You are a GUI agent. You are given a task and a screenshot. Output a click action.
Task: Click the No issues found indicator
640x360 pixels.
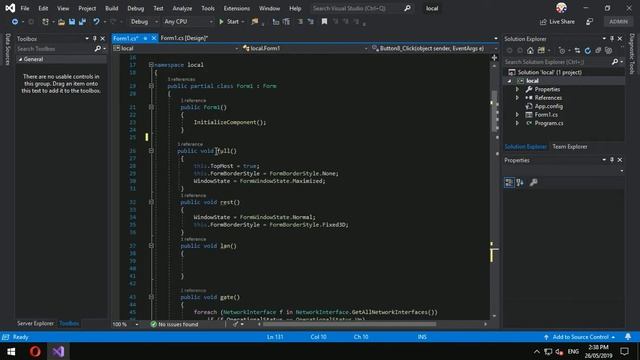tap(174, 324)
